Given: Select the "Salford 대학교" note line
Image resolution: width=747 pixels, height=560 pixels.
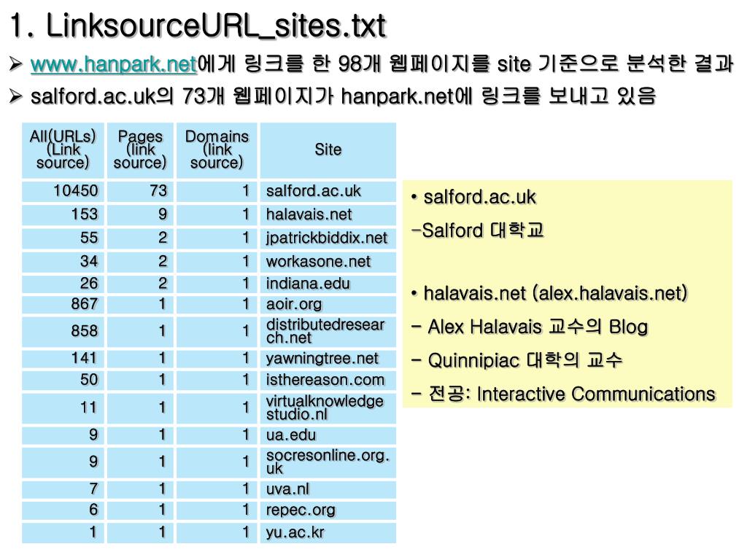Looking at the screenshot, I should point(477,231).
